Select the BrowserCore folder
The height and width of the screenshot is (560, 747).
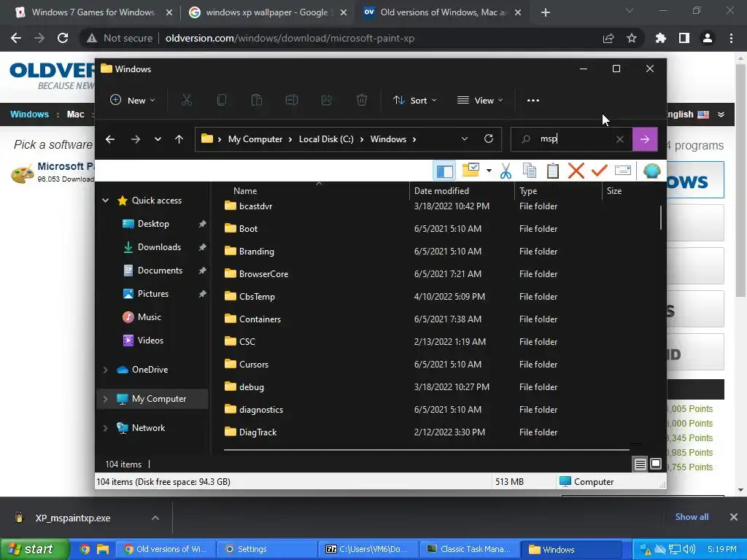[263, 274]
